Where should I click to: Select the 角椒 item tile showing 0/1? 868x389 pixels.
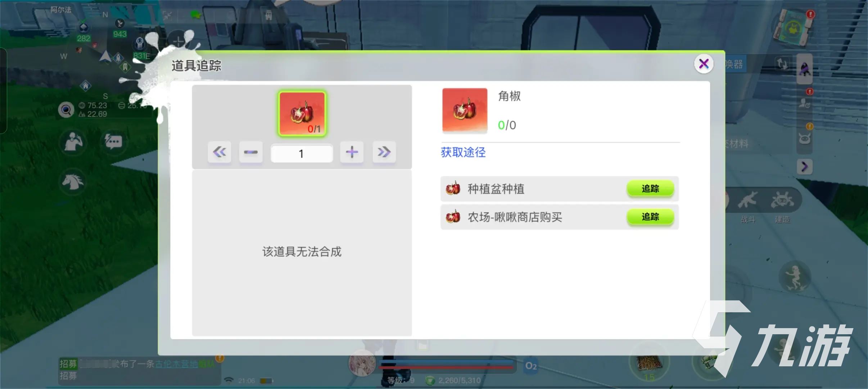click(302, 113)
